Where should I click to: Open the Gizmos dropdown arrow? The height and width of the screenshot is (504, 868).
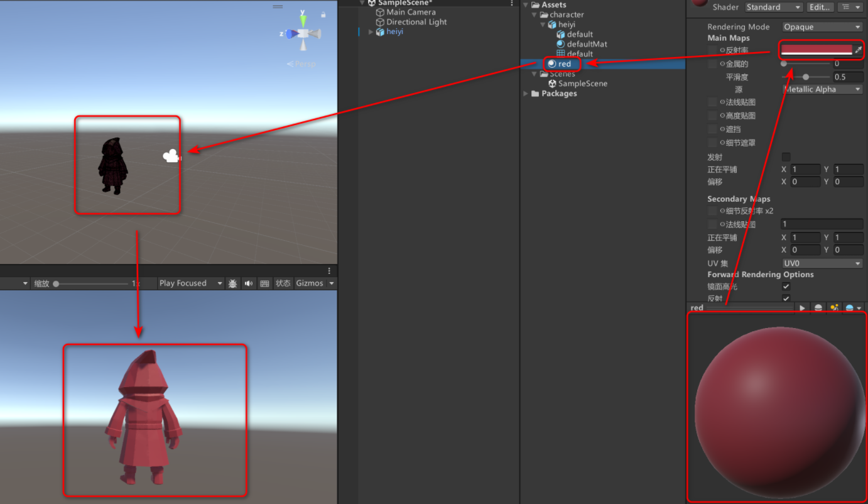(x=332, y=283)
